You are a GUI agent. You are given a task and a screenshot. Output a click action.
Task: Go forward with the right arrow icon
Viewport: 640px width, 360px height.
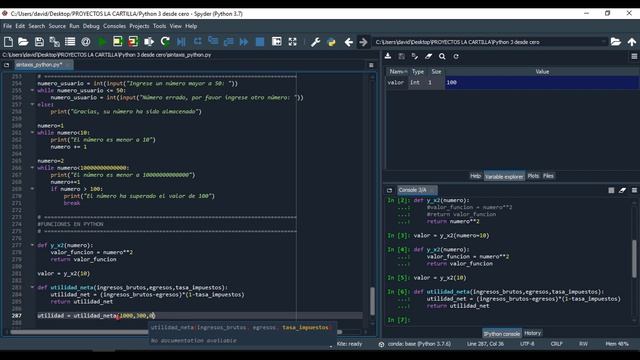pos(363,42)
